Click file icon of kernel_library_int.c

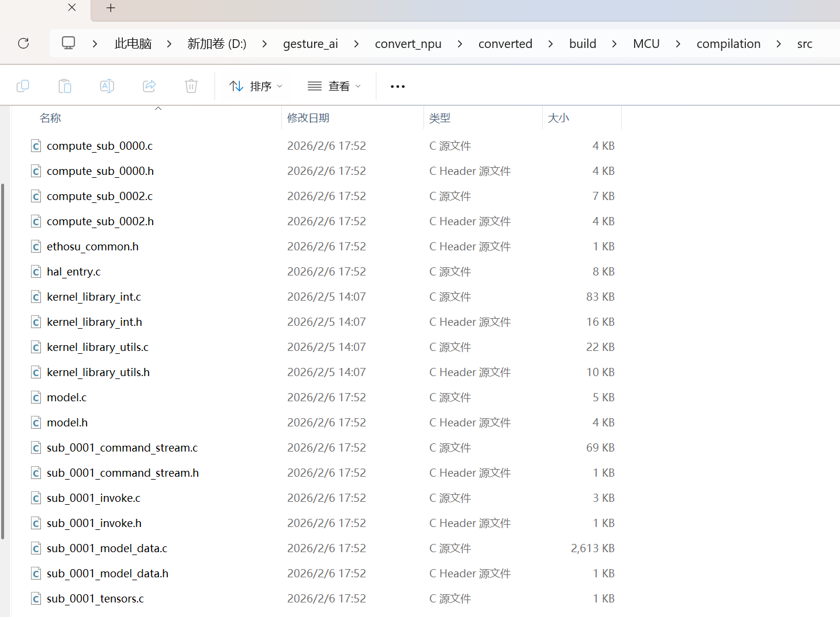coord(36,297)
